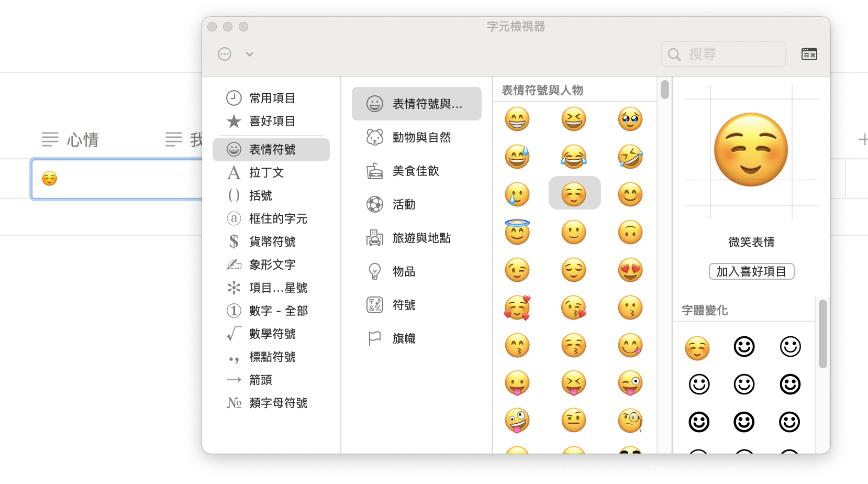Pick the upside-down face emoji
This screenshot has height=484, width=868.
coord(630,233)
